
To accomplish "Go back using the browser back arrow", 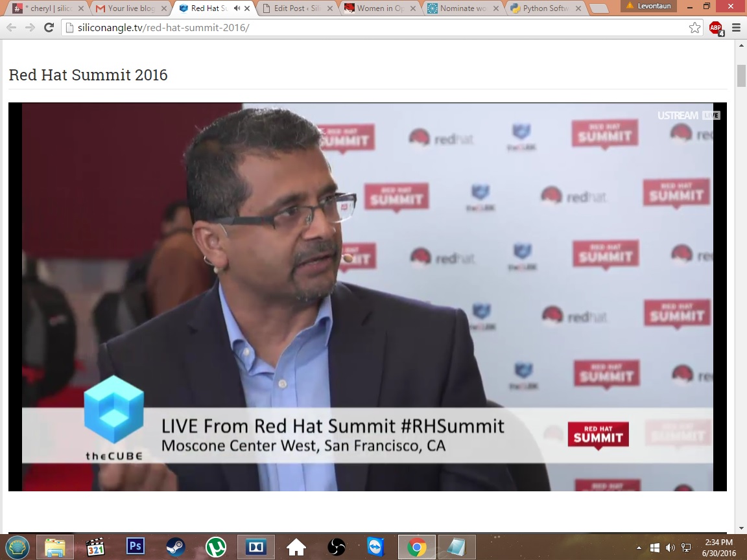I will (x=12, y=28).
